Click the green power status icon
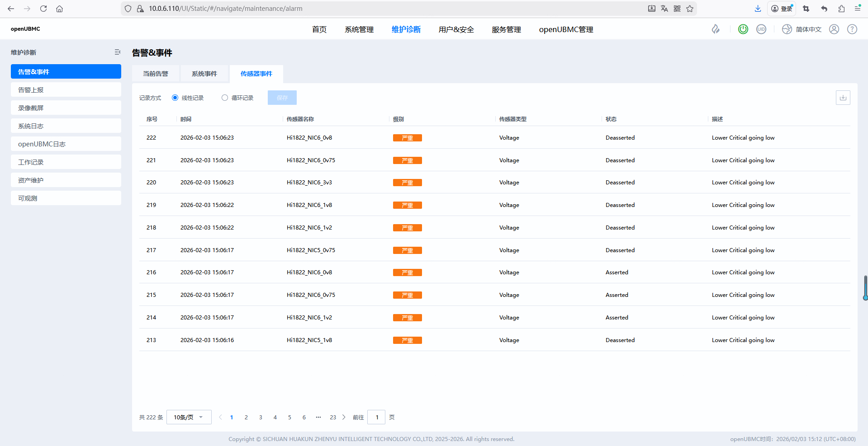868x446 pixels. pos(743,29)
